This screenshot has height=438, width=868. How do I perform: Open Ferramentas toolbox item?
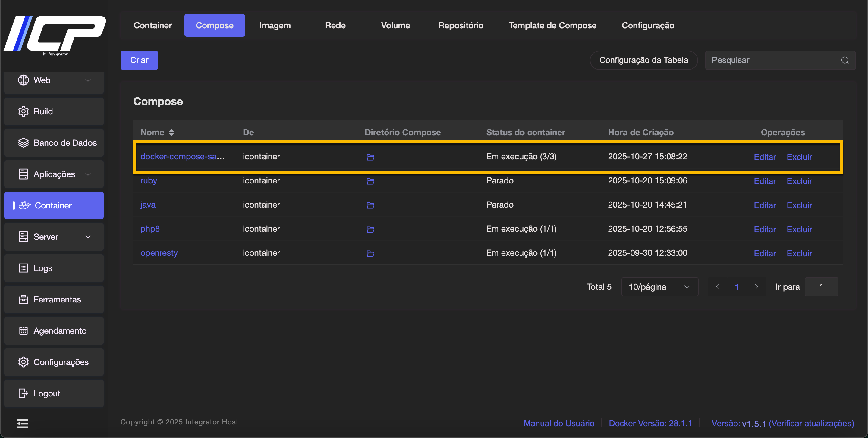(54, 299)
